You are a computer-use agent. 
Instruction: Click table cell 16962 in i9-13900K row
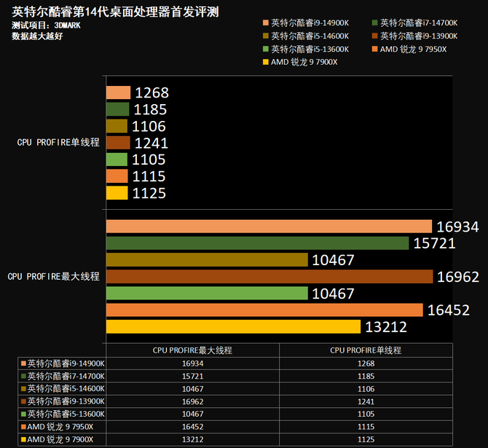point(192,401)
